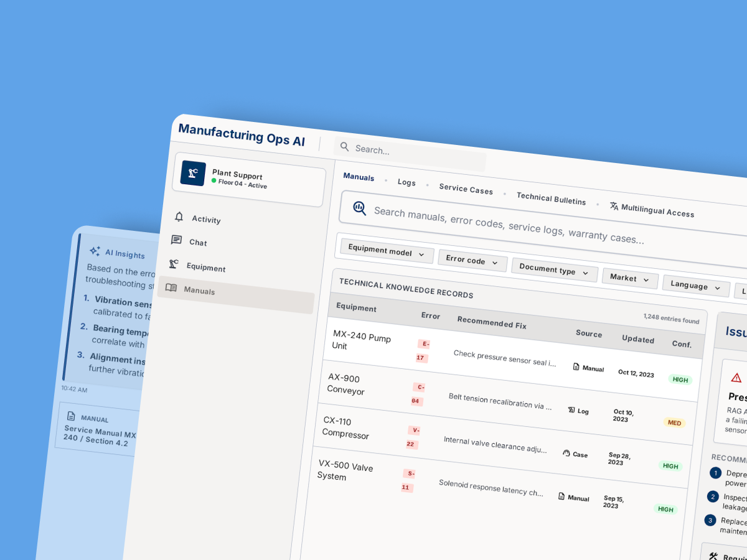The height and width of the screenshot is (560, 747).
Task: Click the MED confidence badge
Action: coord(675,422)
